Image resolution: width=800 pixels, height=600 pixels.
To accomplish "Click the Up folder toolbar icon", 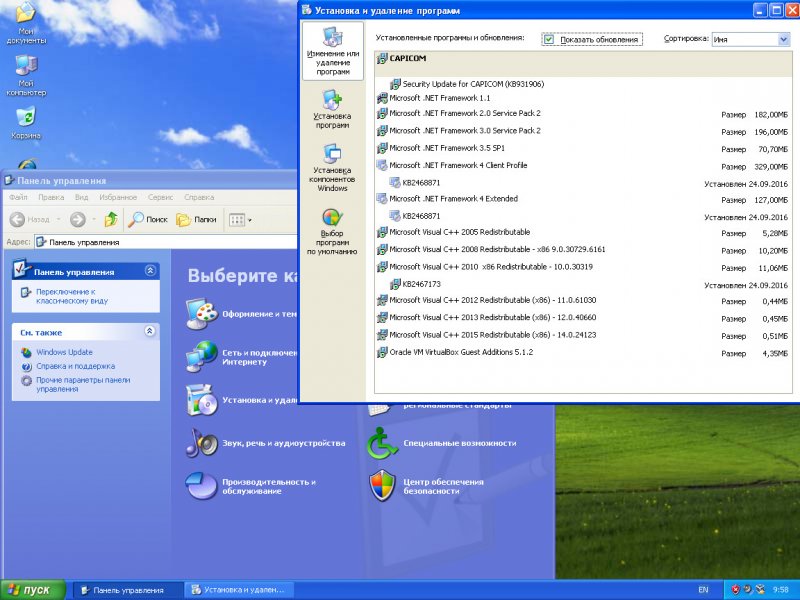I will coord(111,220).
